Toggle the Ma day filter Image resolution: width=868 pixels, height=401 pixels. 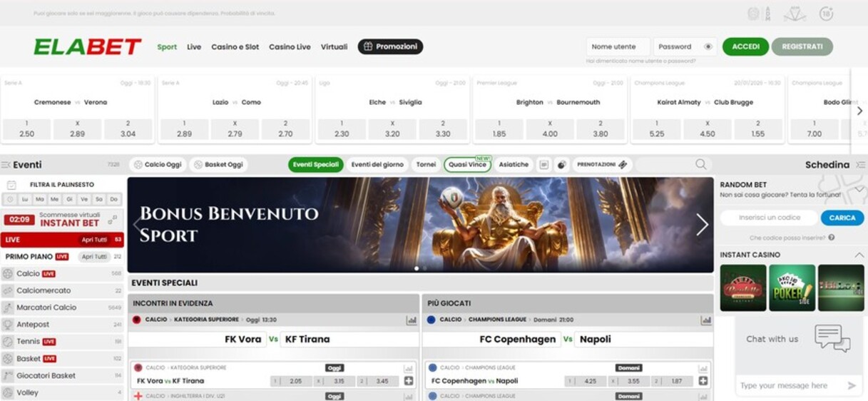tap(41, 200)
